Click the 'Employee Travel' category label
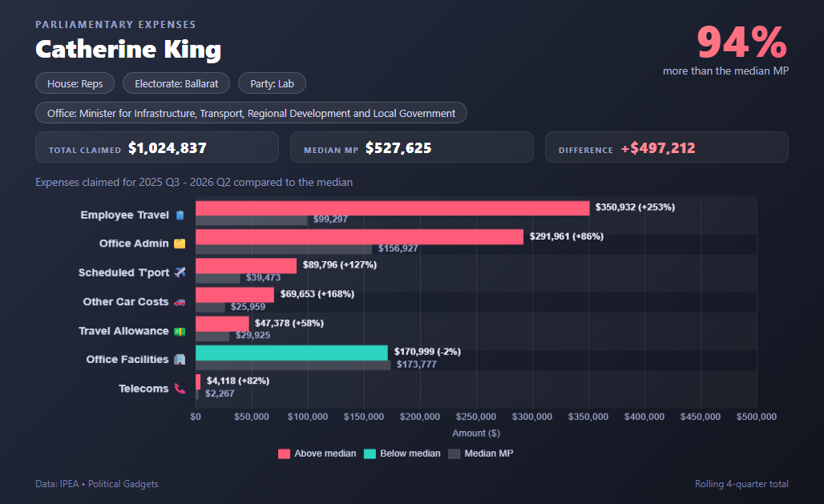Viewport: 824px width, 504px height. (x=124, y=215)
